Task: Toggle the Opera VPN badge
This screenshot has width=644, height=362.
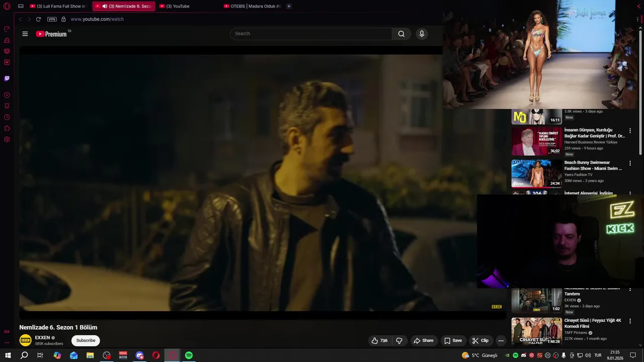Action: pos(52,19)
